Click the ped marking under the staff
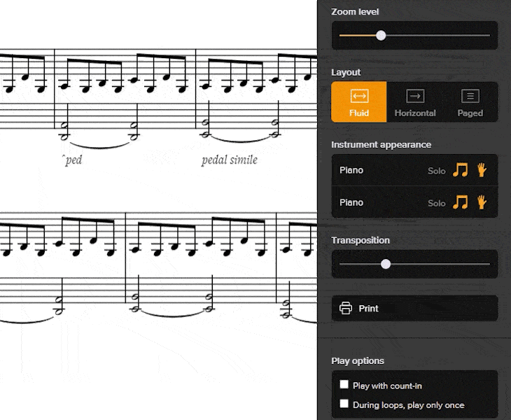Image resolution: width=511 pixels, height=420 pixels. 72,160
